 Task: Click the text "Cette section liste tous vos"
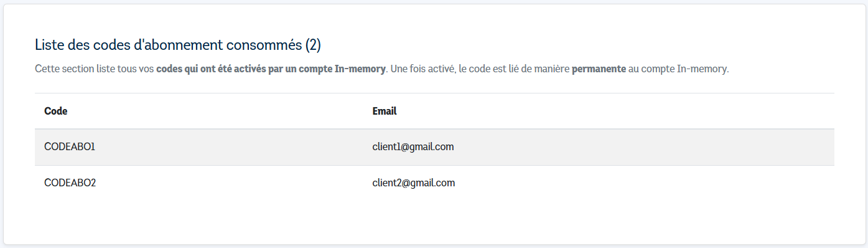(x=95, y=69)
